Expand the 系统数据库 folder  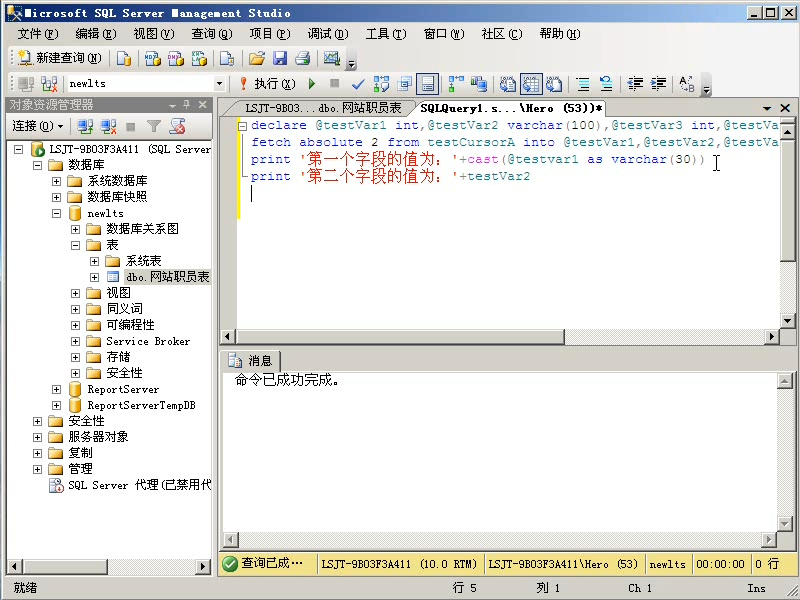56,181
